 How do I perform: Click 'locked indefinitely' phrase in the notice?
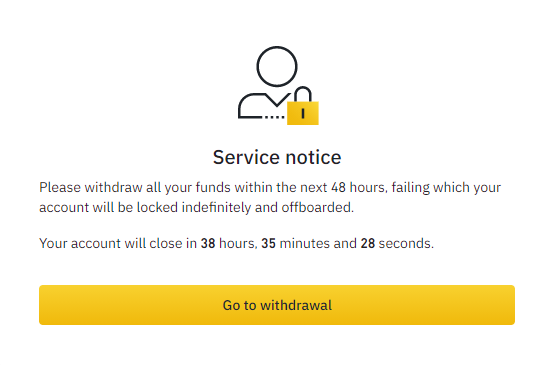click(x=194, y=208)
